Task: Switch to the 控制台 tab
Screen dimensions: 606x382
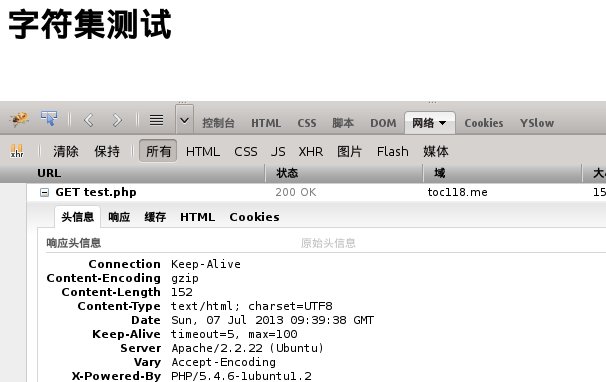Action: [x=218, y=123]
